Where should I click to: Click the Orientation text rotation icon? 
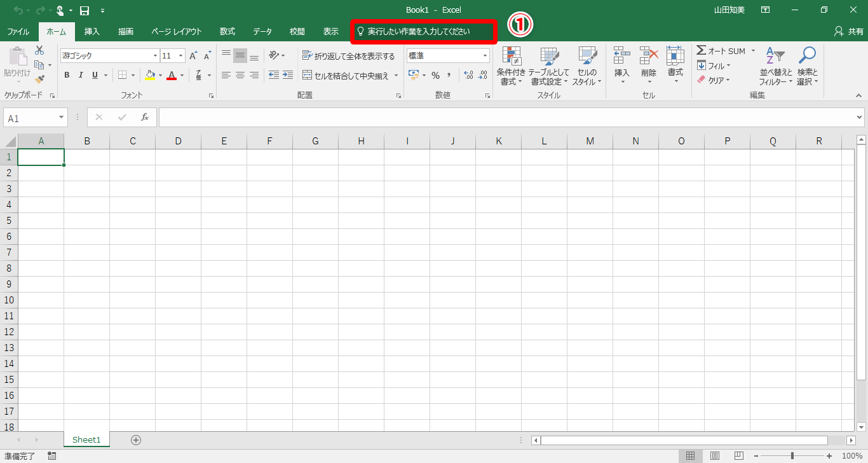(x=273, y=55)
